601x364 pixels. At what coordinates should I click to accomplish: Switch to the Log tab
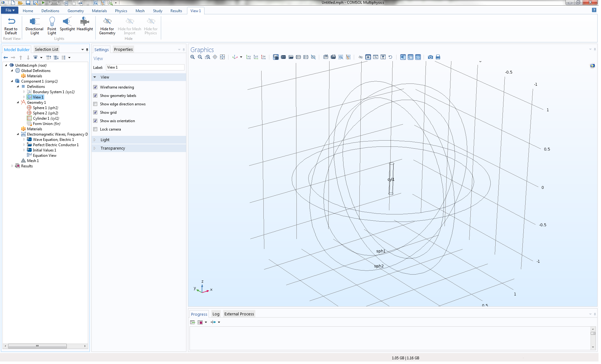pyautogui.click(x=216, y=314)
